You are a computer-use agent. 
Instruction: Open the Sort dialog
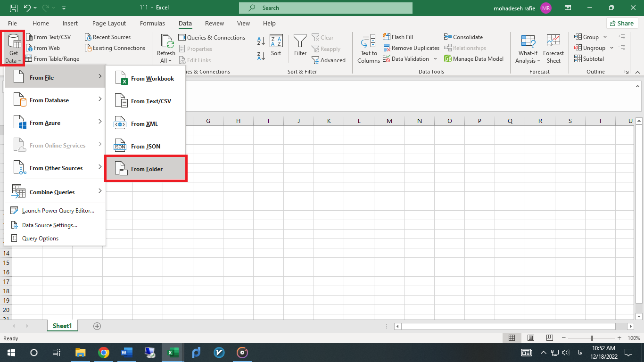276,46
